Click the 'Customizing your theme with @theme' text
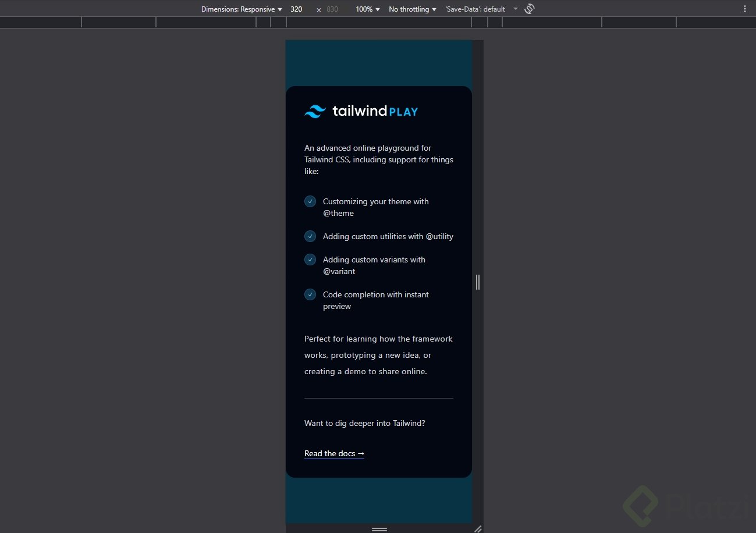Image resolution: width=756 pixels, height=533 pixels. [376, 207]
